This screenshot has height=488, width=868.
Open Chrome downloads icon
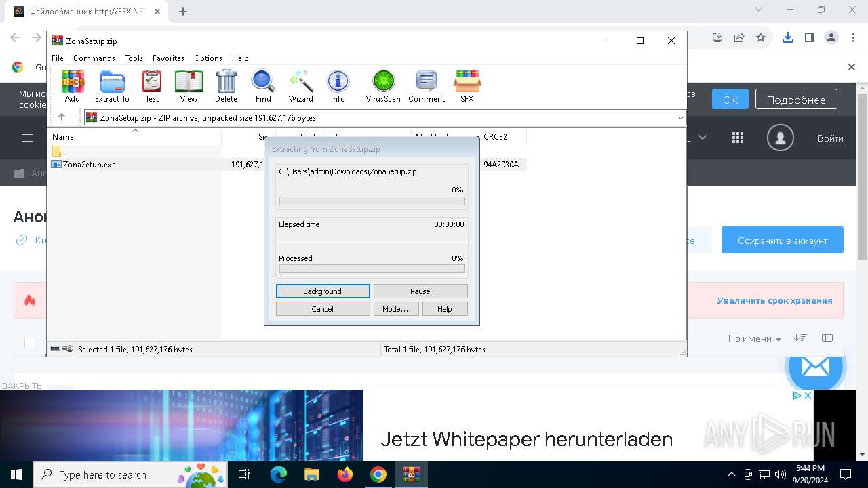click(x=788, y=38)
